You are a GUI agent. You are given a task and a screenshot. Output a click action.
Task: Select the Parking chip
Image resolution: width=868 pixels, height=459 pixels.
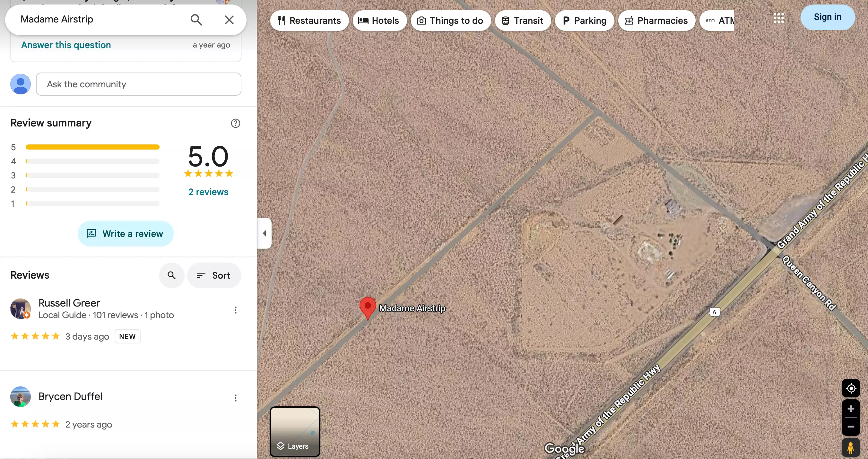(584, 21)
